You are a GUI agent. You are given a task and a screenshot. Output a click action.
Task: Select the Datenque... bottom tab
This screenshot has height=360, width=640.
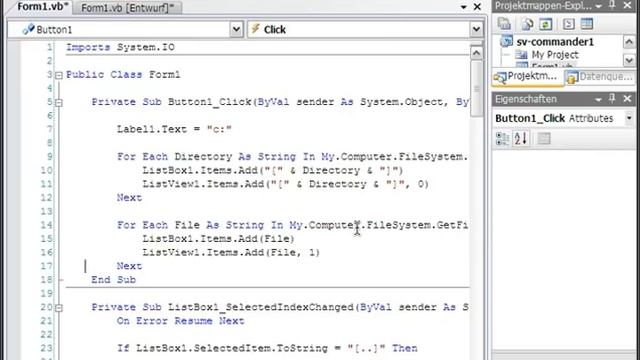(x=599, y=77)
